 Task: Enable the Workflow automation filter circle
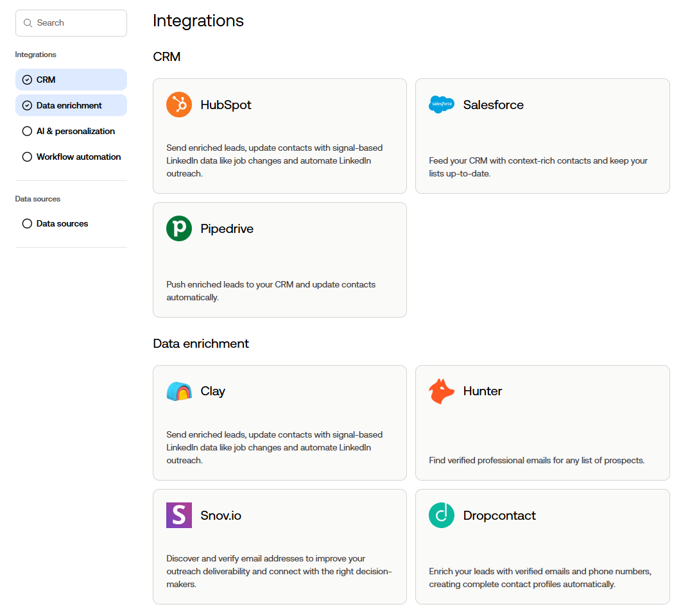(x=27, y=157)
